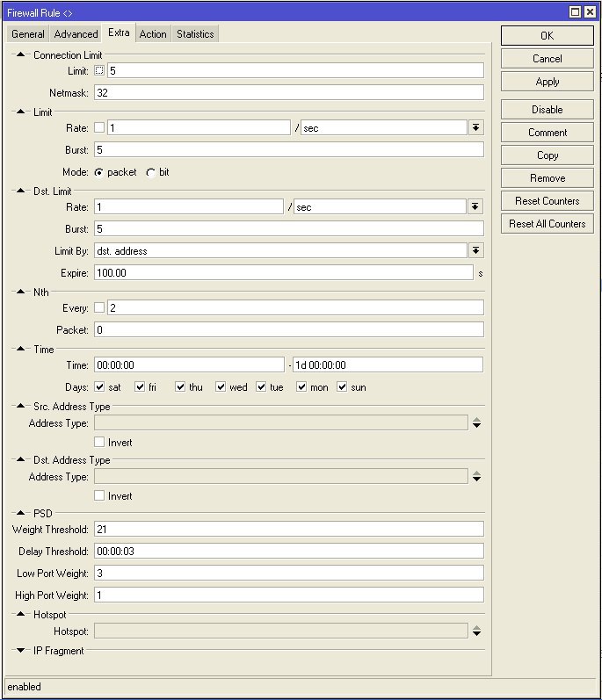Collapse the Limit section
The image size is (602, 700).
[x=20, y=112]
